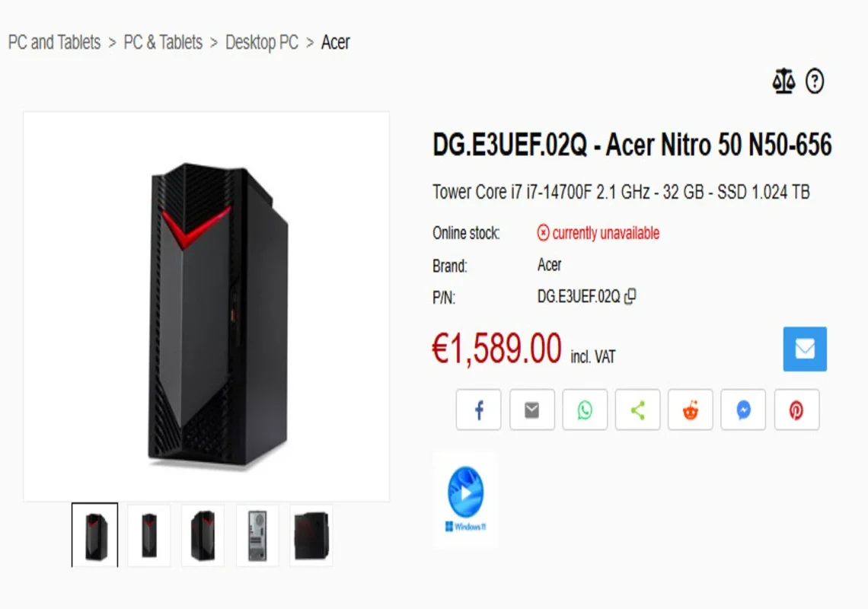Play the Windows 11 video badge

tap(465, 499)
